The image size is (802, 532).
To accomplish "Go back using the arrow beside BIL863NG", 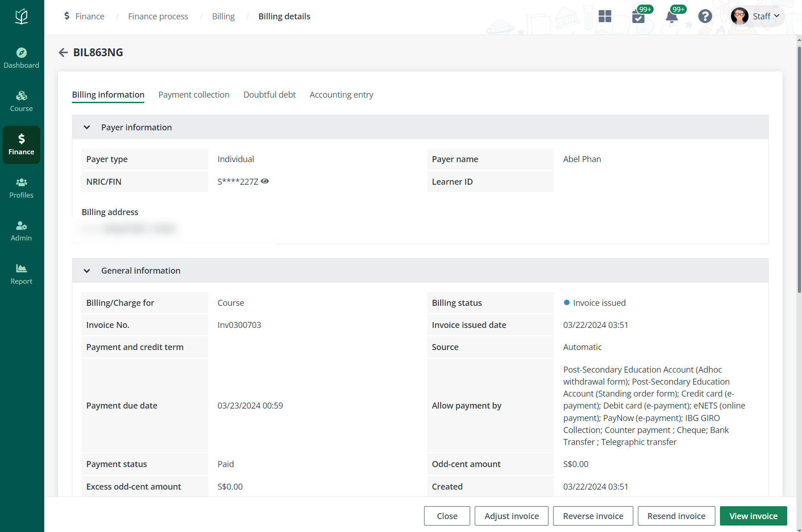I will [63, 53].
